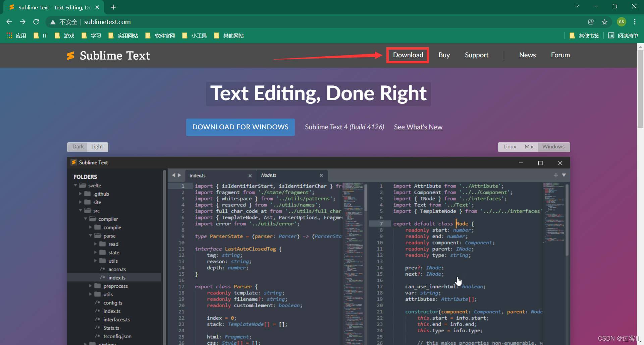Viewport: 644px width, 345px height.
Task: Open the IT bookmark folder
Action: [41, 36]
